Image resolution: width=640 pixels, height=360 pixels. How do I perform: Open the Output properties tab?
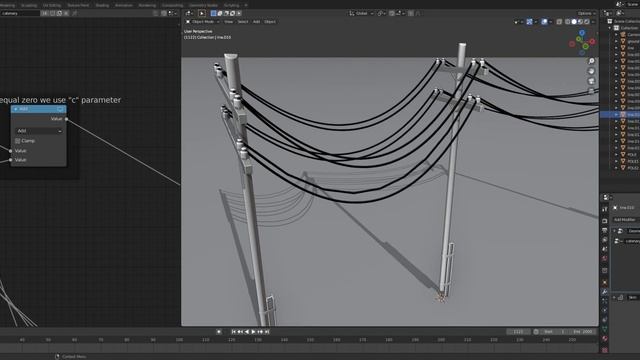605,231
